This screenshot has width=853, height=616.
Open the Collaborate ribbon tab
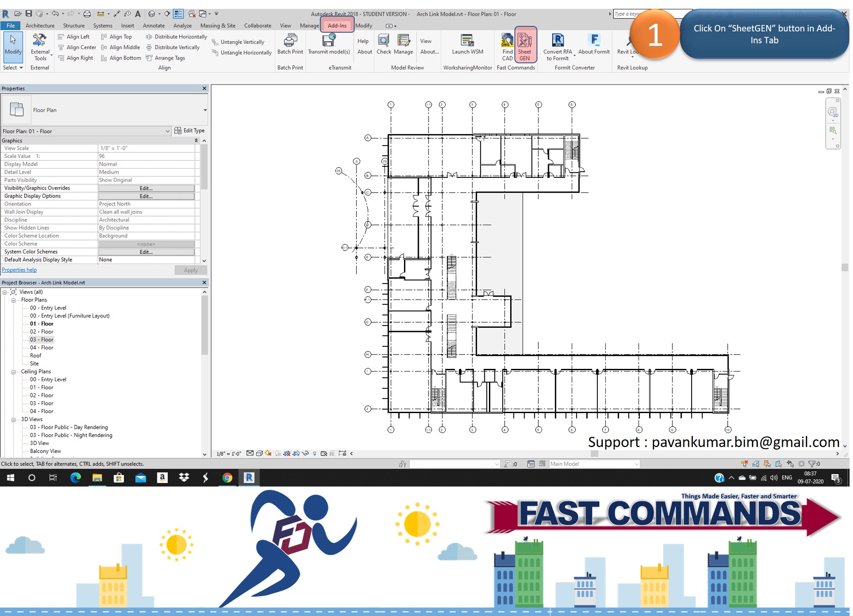click(257, 25)
